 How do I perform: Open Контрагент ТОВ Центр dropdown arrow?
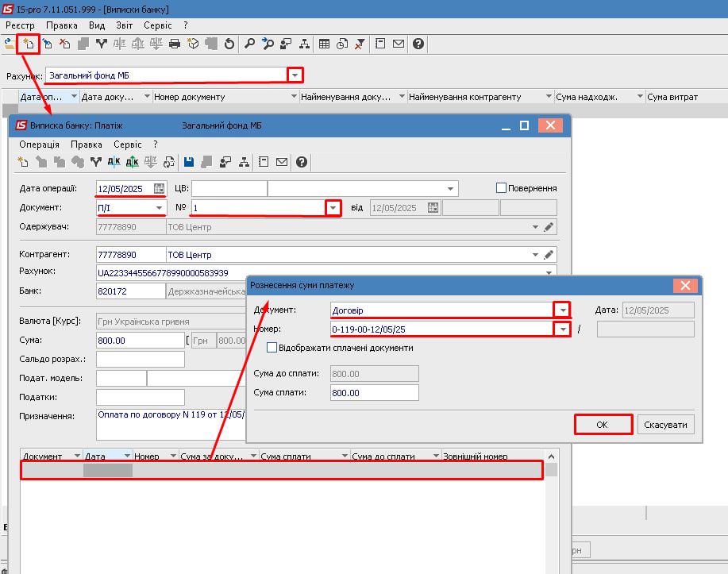pos(535,255)
